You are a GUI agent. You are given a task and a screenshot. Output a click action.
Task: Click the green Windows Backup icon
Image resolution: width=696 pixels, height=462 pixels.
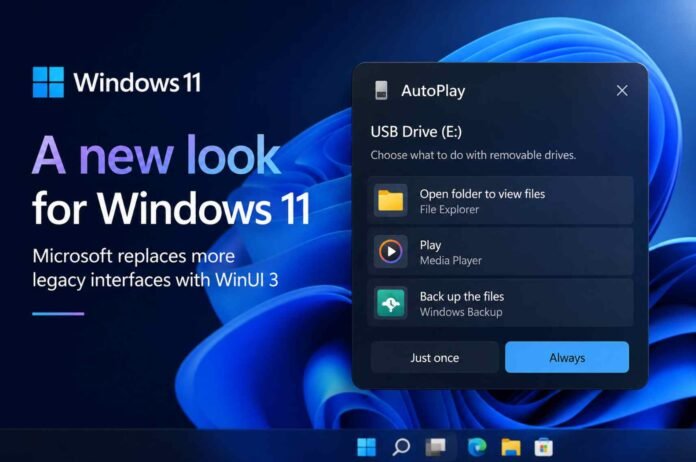point(391,303)
